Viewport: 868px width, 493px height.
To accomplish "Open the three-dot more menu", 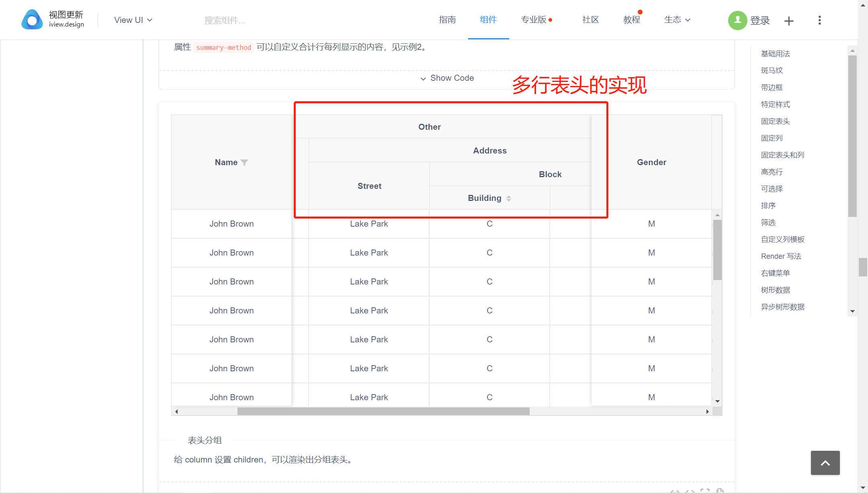I will 820,20.
